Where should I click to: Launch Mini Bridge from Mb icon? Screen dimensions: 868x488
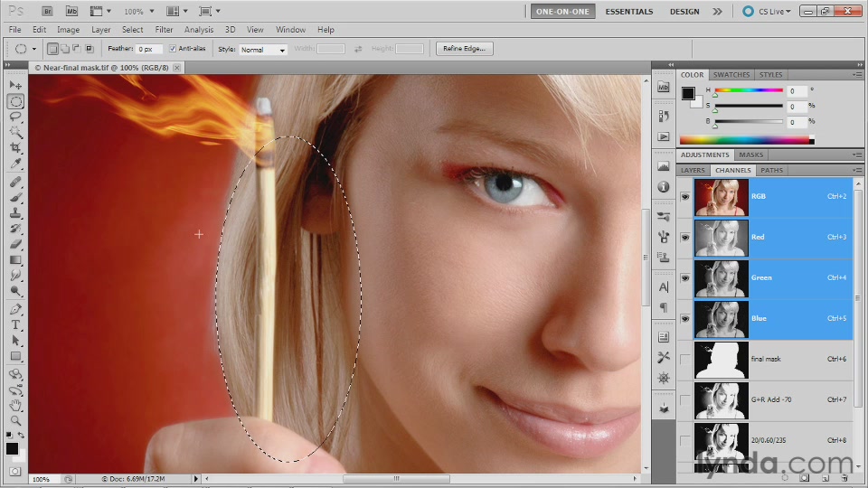point(71,11)
